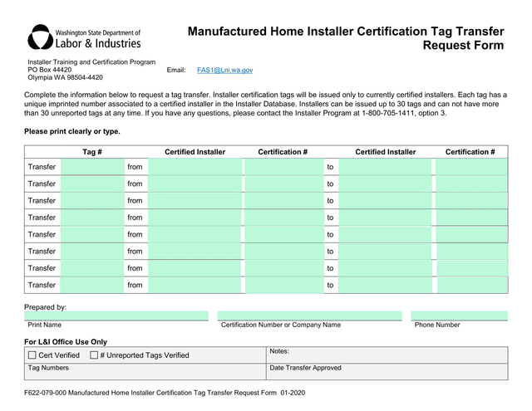The image size is (532, 411).
Task: Check the Cert Verified checkbox
Action: click(x=32, y=355)
